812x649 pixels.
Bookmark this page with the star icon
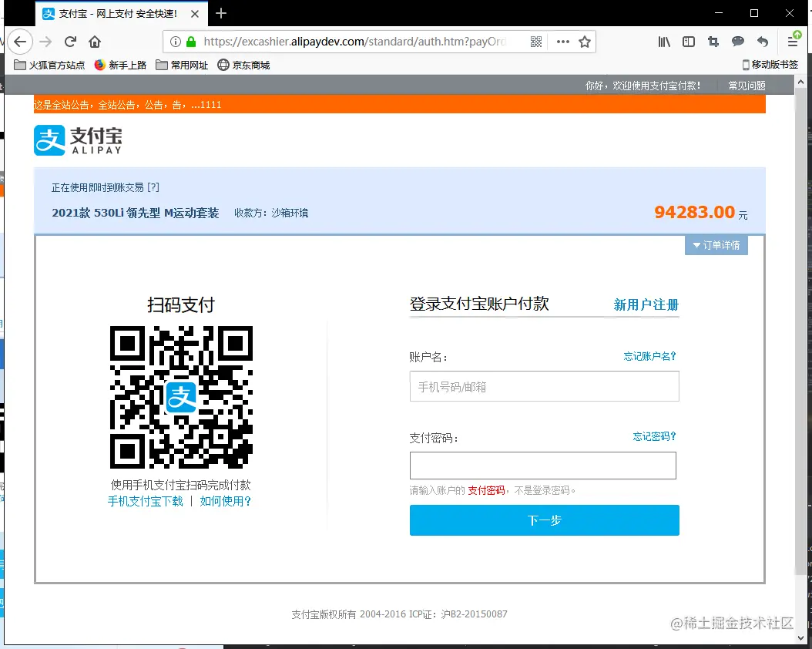pos(585,42)
